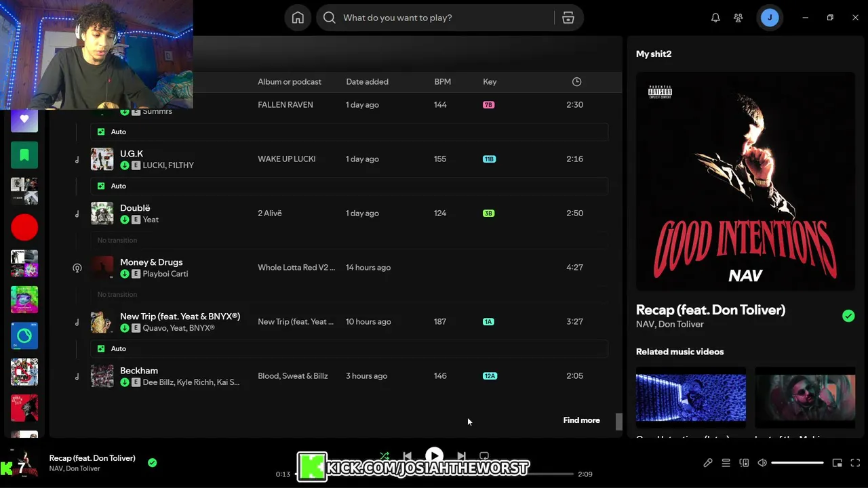The height and width of the screenshot is (488, 868).
Task: Sort by Album or podcast column header
Action: (290, 81)
